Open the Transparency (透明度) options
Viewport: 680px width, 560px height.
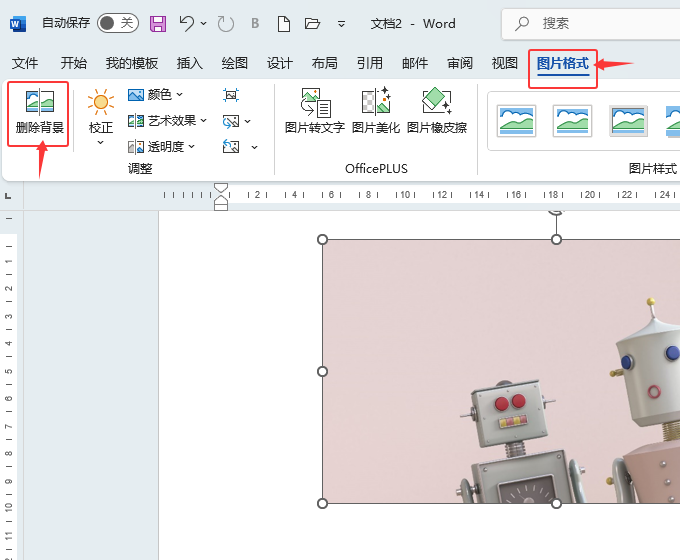(164, 147)
